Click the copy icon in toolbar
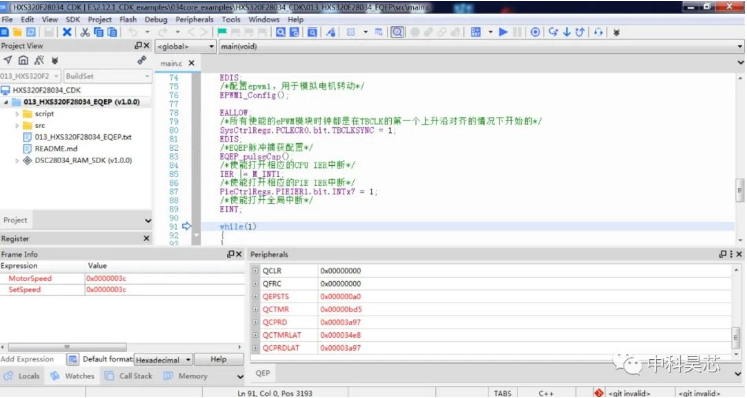 point(99,32)
